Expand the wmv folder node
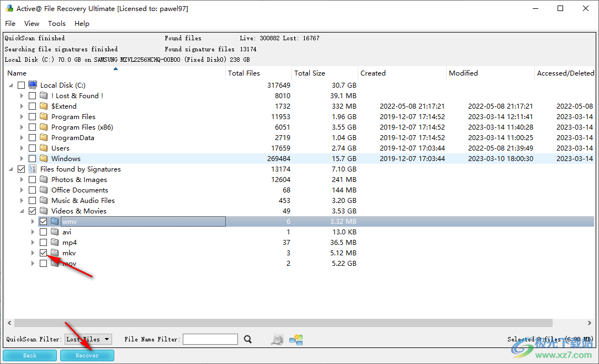Screen dimensions: 599x364 [33, 221]
